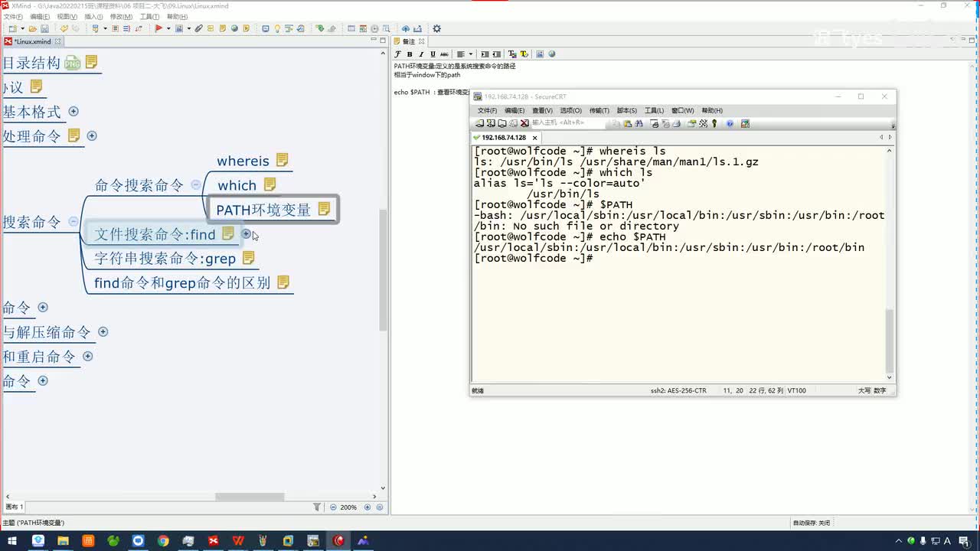Viewport: 980px width, 551px height.
Task: Click the attachment paperclip icon in toolbar
Action: point(198,29)
